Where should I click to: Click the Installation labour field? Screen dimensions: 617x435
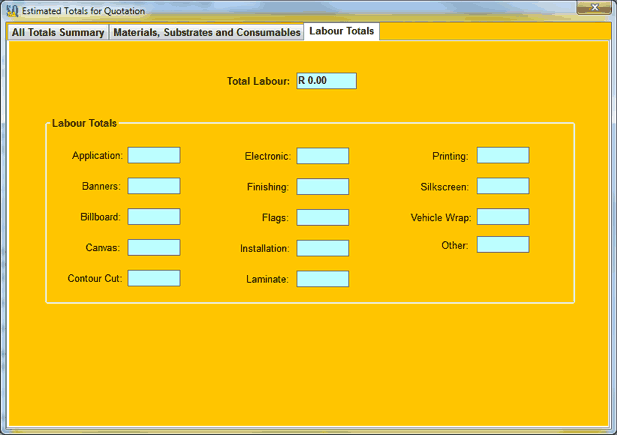(323, 248)
